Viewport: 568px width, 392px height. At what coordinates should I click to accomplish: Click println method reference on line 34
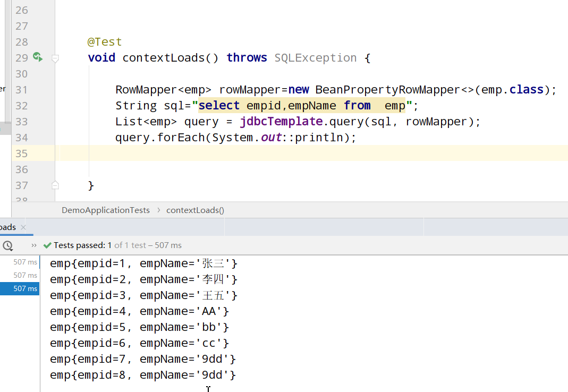[x=319, y=138]
